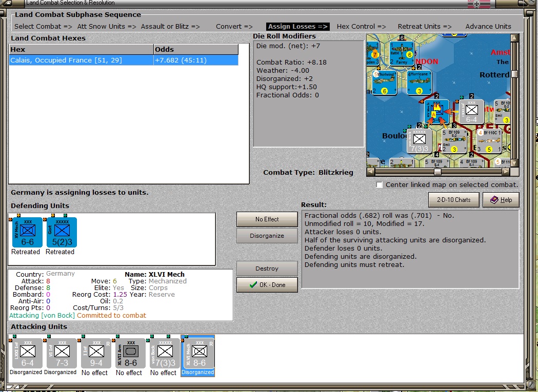Click the von Bock 7(3)3 HQ counter on map

[x=420, y=141]
